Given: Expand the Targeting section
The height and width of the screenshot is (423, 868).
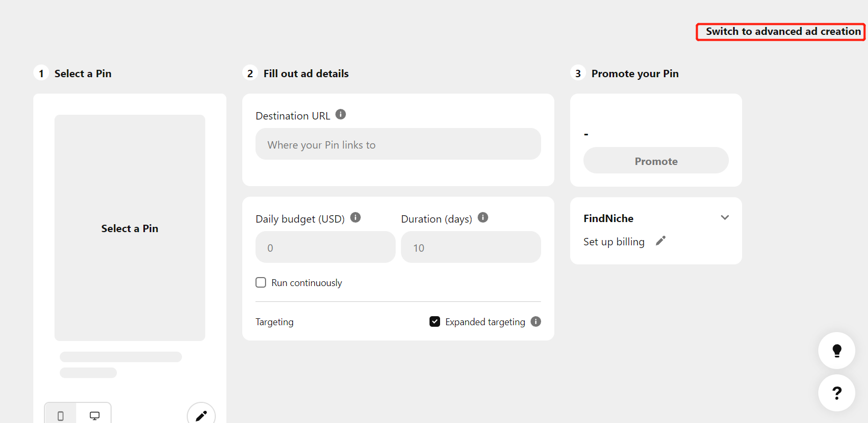Looking at the screenshot, I should tap(275, 322).
